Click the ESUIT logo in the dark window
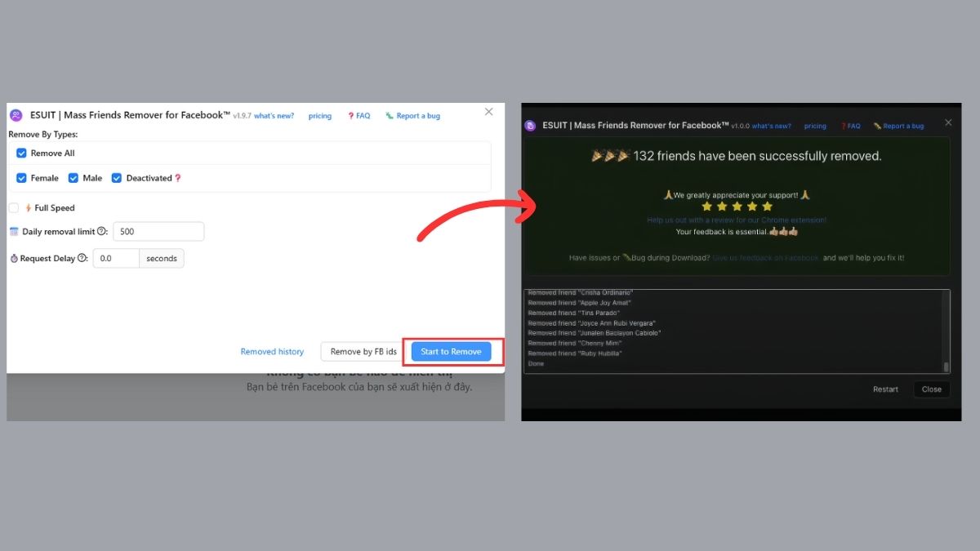Viewport: 980px width, 551px height. [530, 126]
